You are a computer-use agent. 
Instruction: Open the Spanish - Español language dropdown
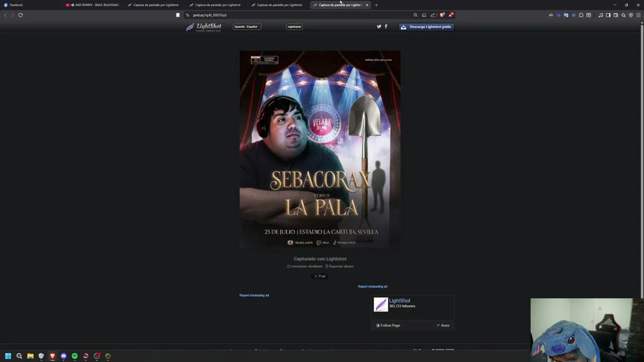pos(247,27)
